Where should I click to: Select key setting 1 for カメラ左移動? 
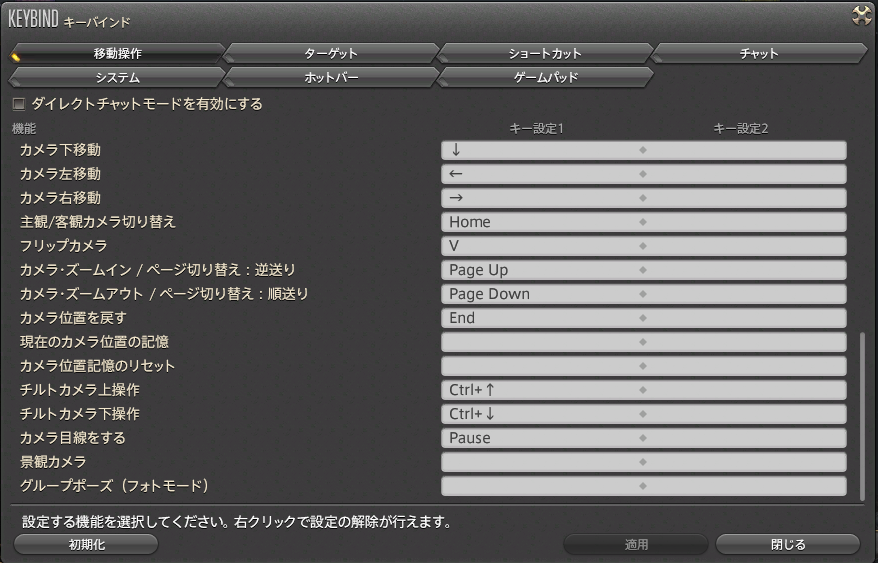tap(542, 174)
